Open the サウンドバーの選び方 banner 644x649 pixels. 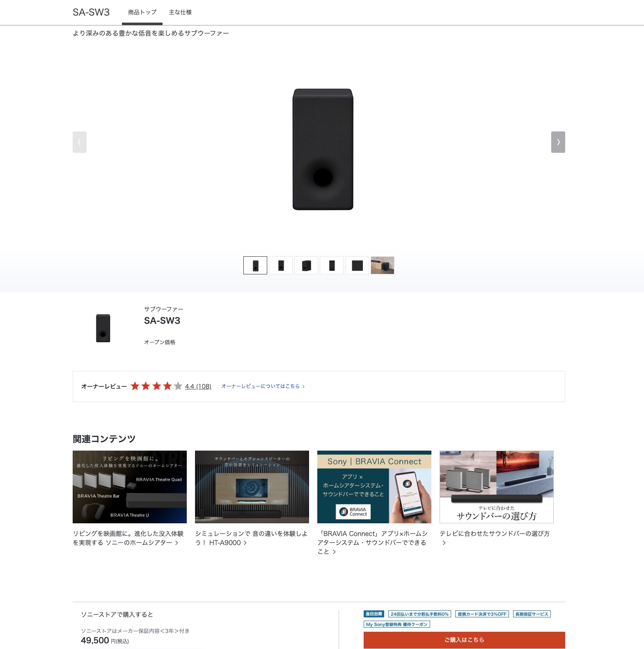click(497, 487)
